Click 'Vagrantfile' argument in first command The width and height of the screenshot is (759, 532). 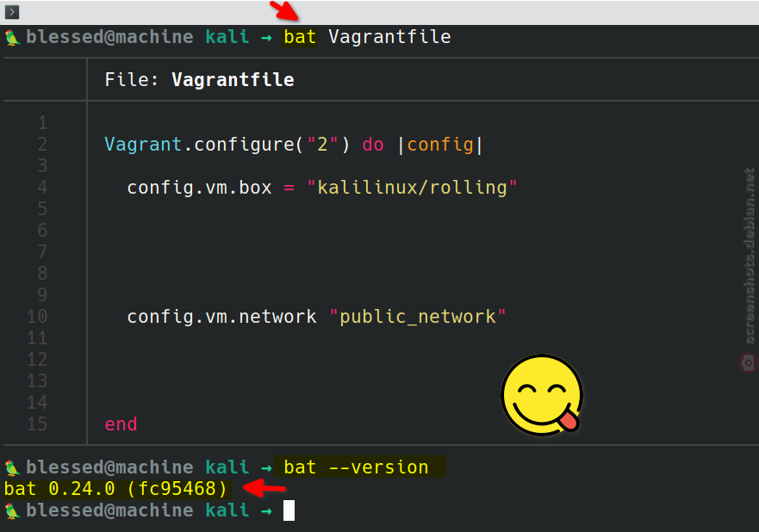pos(389,37)
